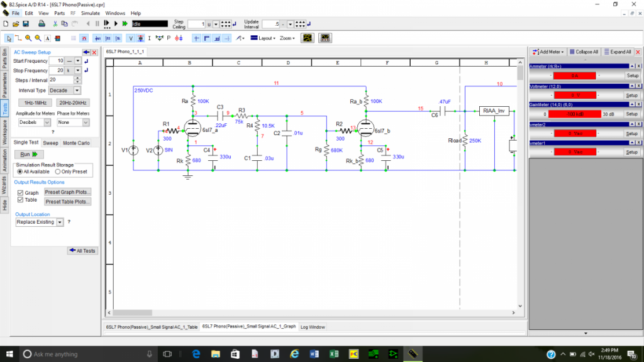Open the oscilloscope instrument icon

[x=307, y=38]
